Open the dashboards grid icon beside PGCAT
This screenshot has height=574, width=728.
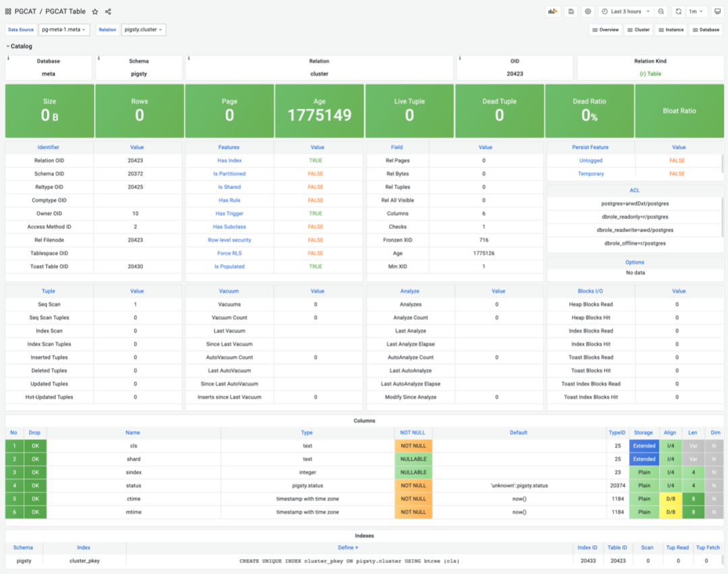[x=8, y=11]
